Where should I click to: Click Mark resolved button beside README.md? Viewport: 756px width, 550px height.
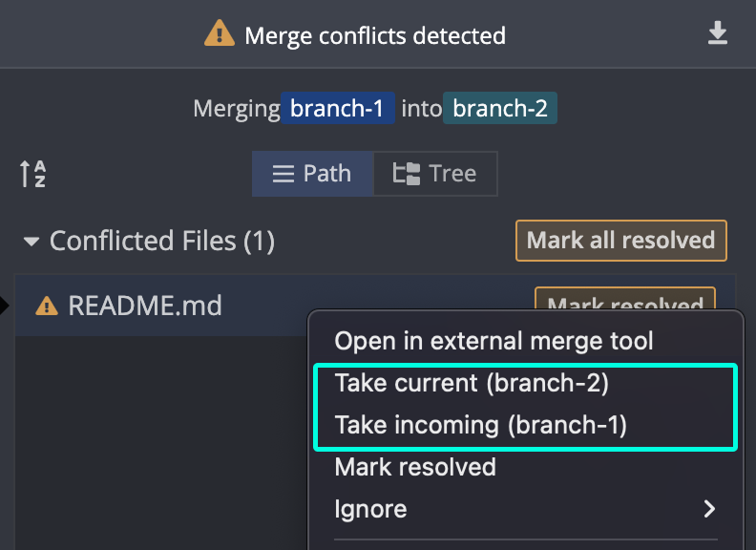(625, 299)
